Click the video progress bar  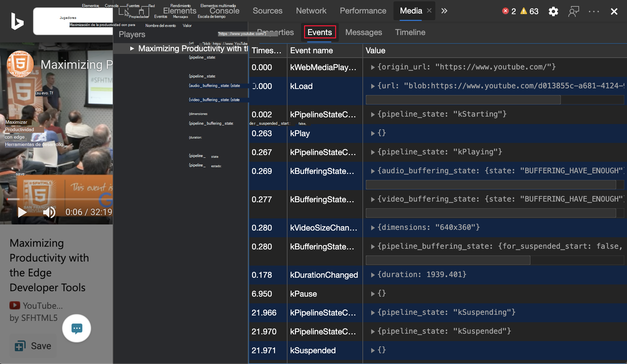point(57,199)
